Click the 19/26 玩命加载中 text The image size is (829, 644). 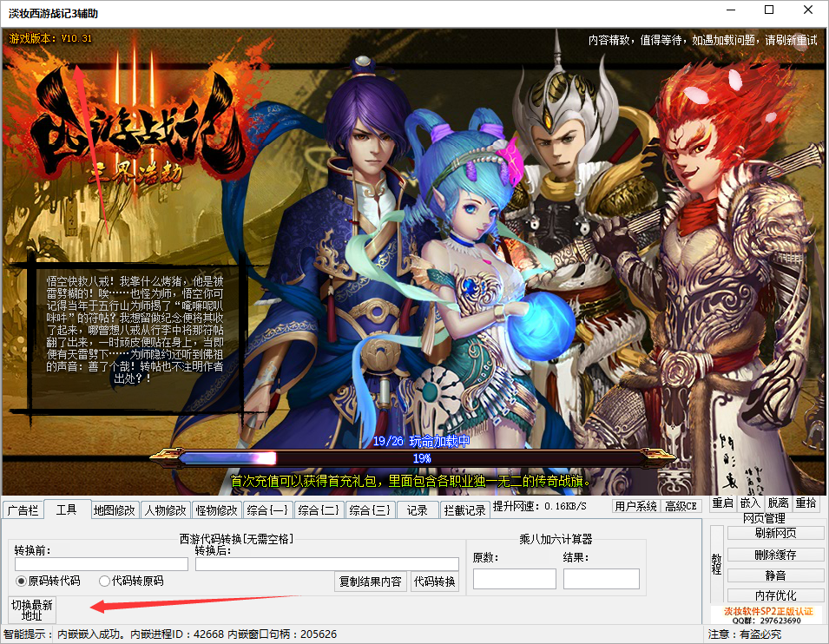coord(421,441)
